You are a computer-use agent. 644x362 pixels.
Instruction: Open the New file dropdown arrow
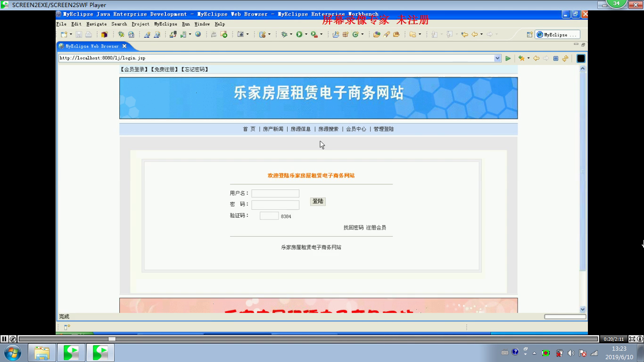[x=71, y=34]
